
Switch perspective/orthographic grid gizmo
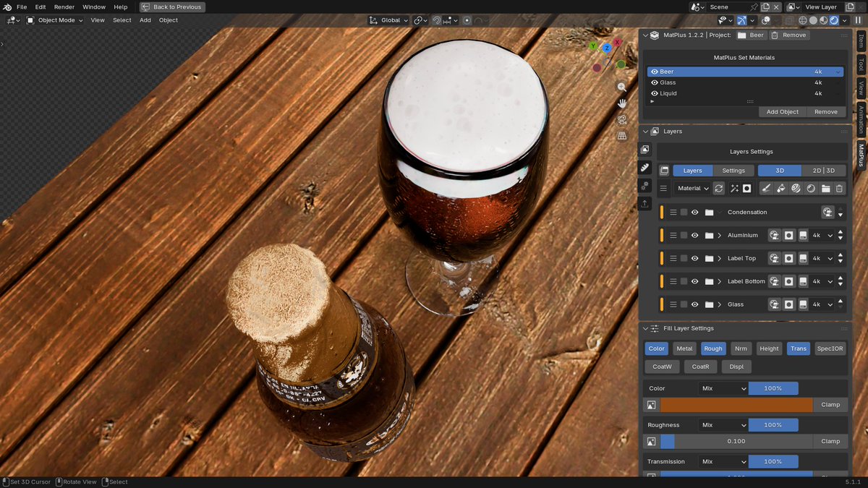tap(621, 135)
